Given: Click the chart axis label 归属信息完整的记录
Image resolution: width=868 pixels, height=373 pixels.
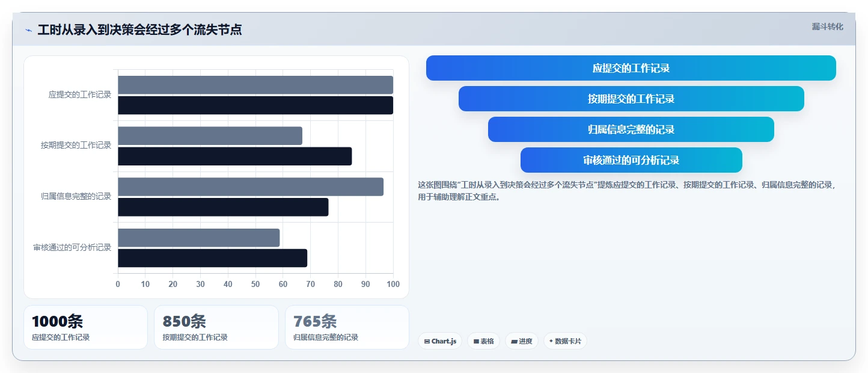Looking at the screenshot, I should 76,196.
